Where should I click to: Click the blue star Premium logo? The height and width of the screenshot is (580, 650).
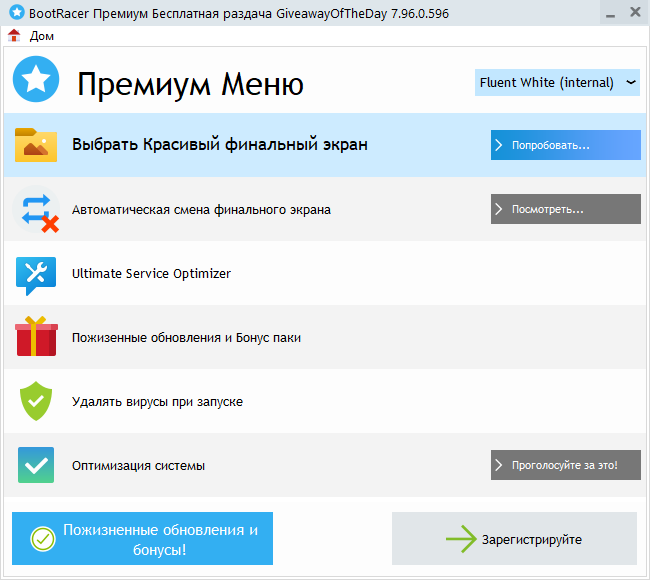pos(36,79)
